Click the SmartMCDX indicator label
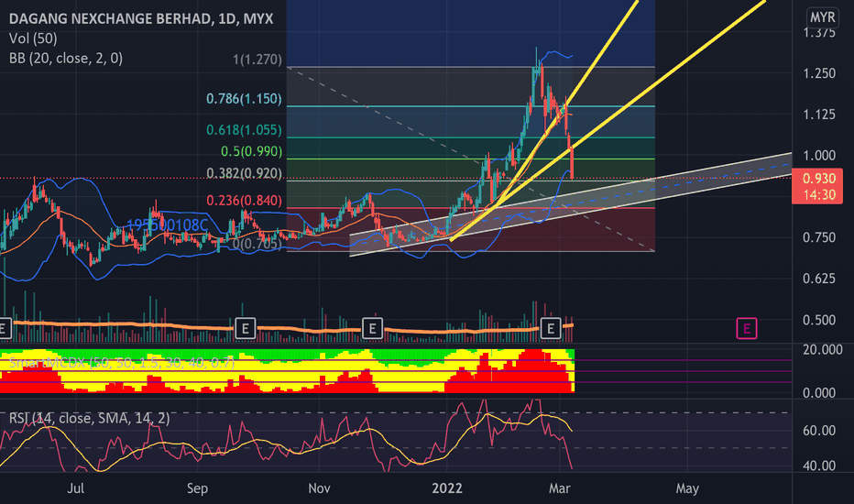Screen dimensions: 854x504 (122, 362)
